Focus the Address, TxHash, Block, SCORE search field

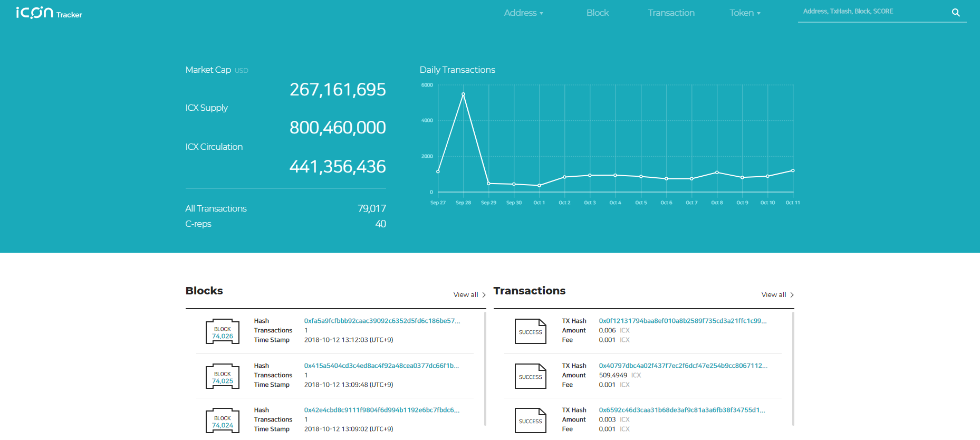tap(875, 12)
